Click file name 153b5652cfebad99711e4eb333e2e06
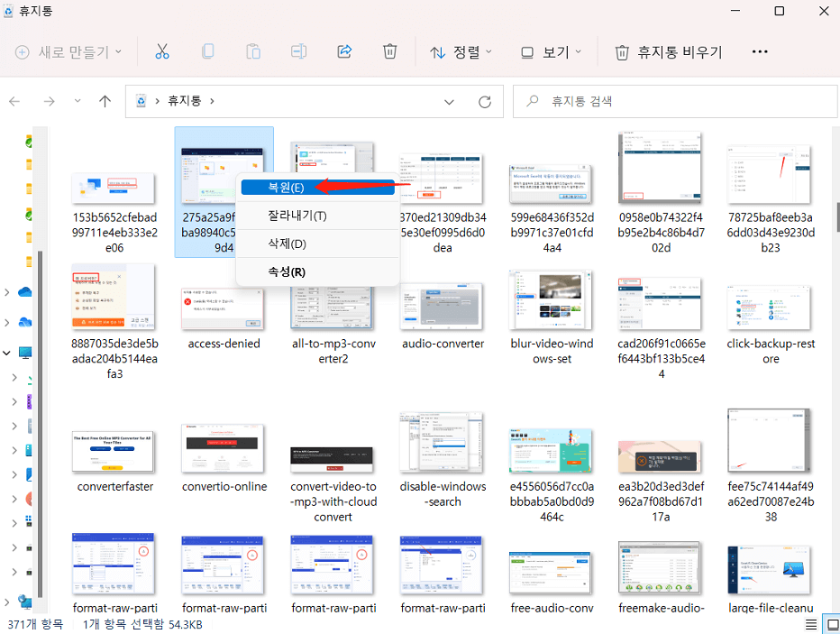 (x=114, y=233)
